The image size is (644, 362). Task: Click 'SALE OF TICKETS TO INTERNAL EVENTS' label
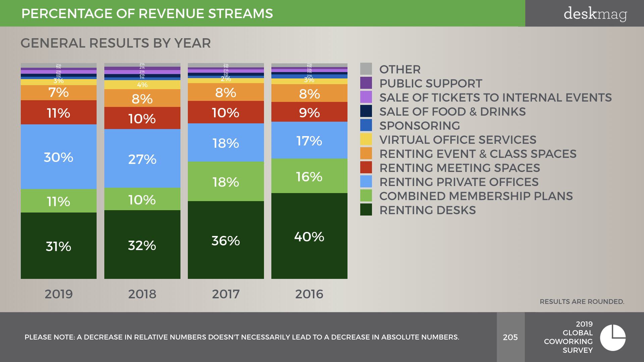coord(495,98)
